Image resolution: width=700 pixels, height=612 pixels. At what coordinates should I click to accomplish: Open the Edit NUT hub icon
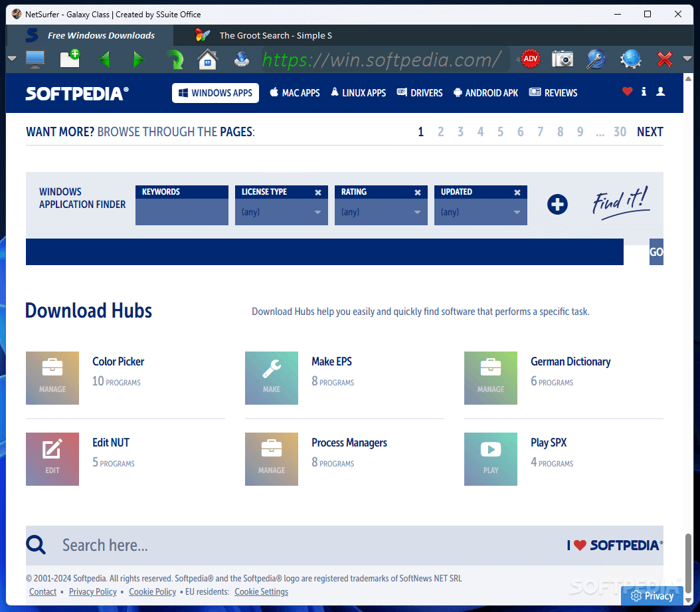coord(52,459)
